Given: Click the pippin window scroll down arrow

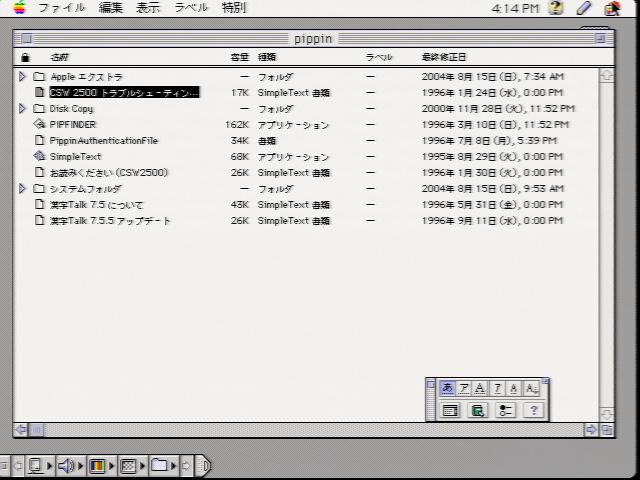Looking at the screenshot, I should pos(607,415).
